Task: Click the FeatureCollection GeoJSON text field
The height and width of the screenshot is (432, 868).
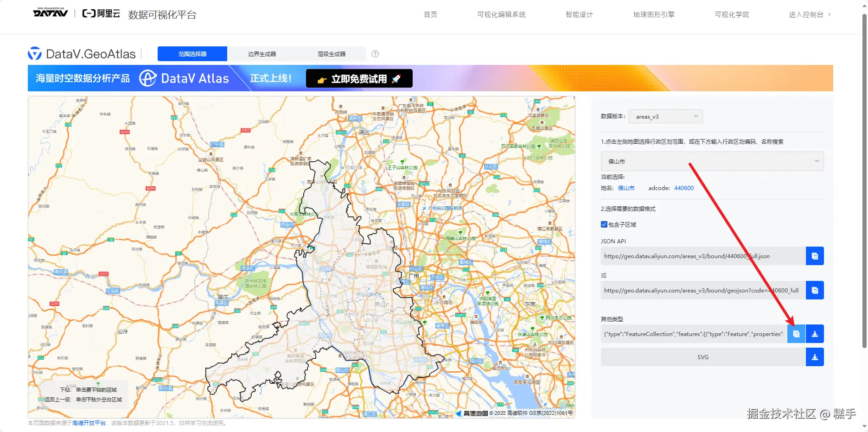Action: 694,334
